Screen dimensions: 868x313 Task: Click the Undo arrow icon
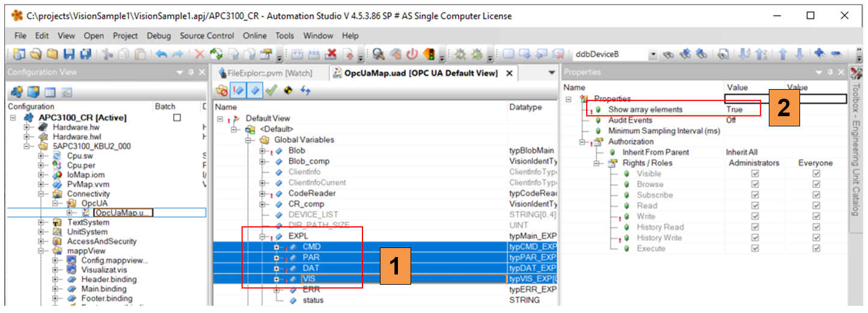162,55
